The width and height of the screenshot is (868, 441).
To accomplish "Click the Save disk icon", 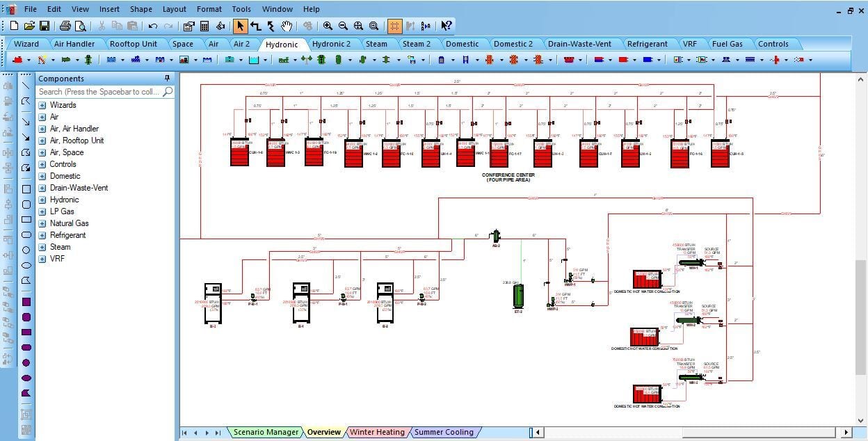I will point(45,26).
